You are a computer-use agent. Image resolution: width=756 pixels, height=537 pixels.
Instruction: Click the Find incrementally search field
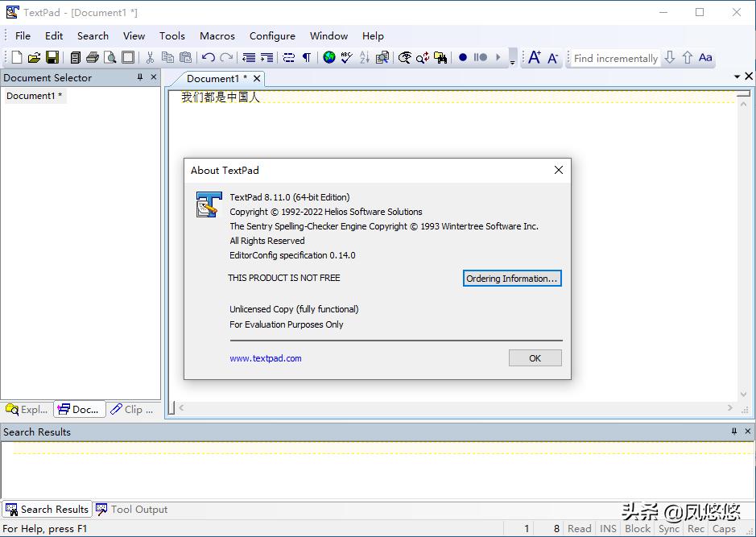tap(615, 58)
